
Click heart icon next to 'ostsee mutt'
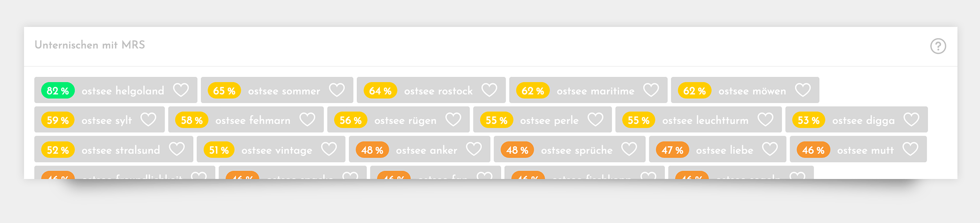tap(910, 149)
